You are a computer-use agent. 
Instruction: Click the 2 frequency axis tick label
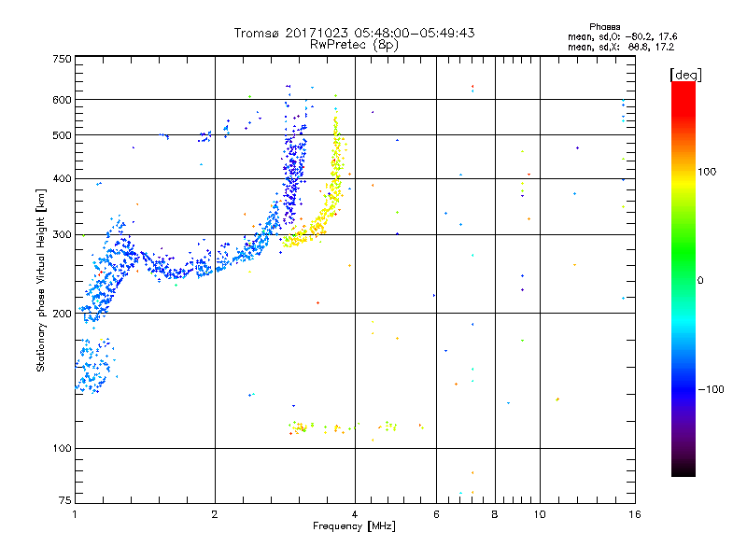215,514
